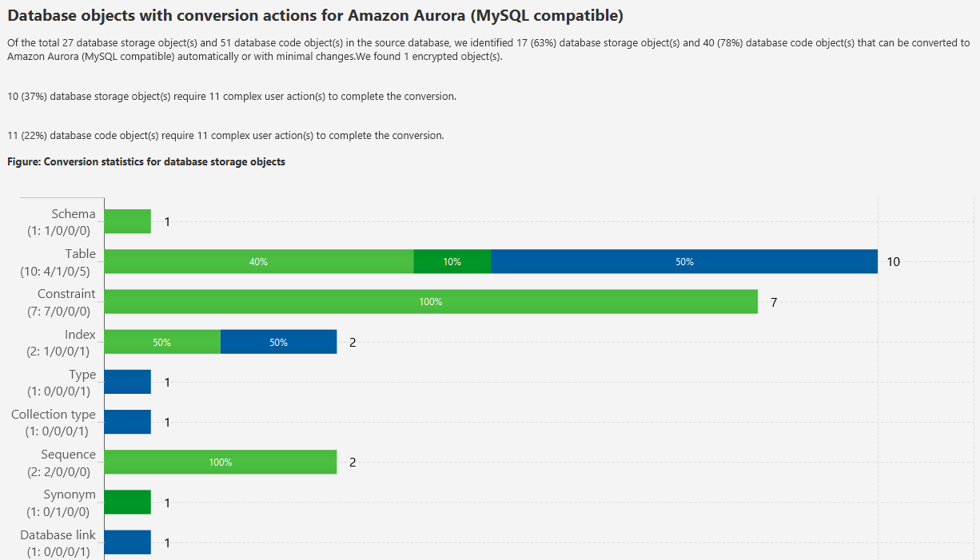980x560 pixels.
Task: Select the blue Type bar
Action: [x=128, y=382]
